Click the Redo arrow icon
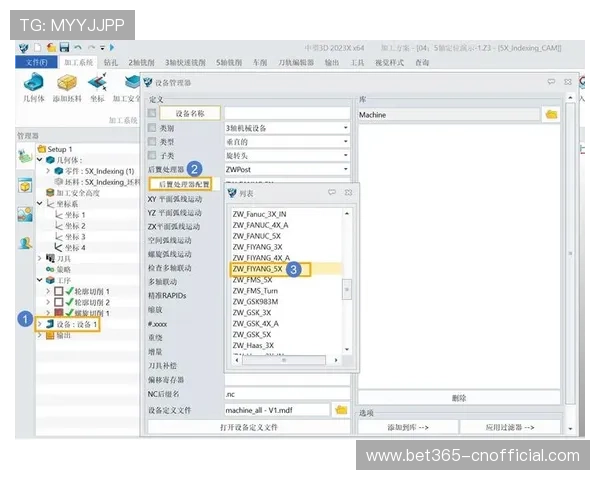This screenshot has width=600, height=480. pos(91,47)
